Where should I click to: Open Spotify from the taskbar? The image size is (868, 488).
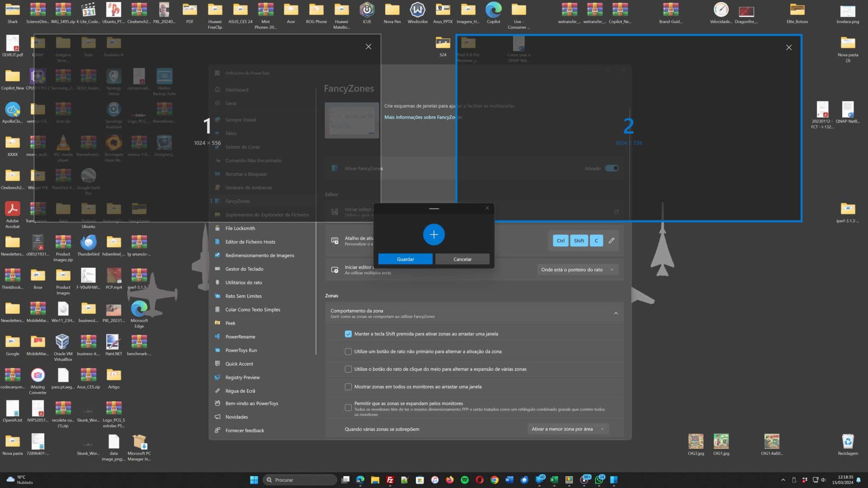(x=465, y=480)
